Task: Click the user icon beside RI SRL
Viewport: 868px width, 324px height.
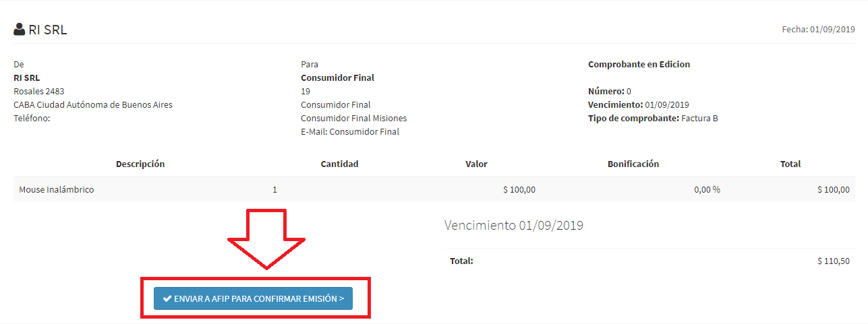Action: click(20, 30)
